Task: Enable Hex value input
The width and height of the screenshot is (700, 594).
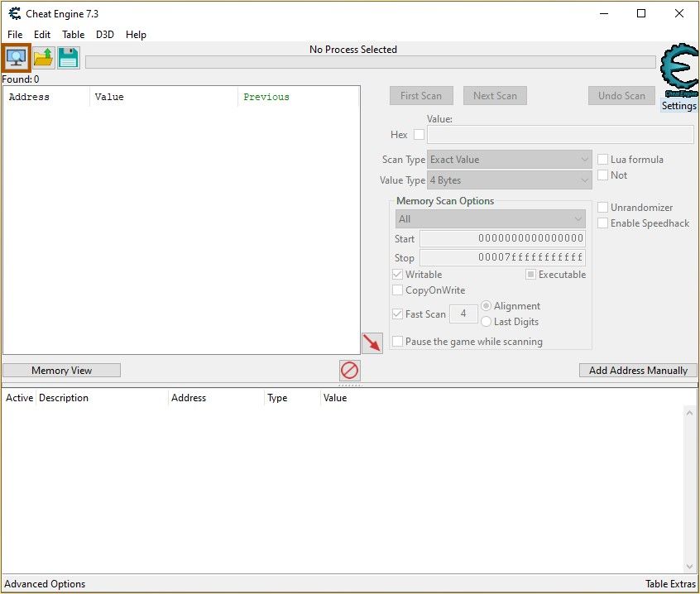Action: 419,134
